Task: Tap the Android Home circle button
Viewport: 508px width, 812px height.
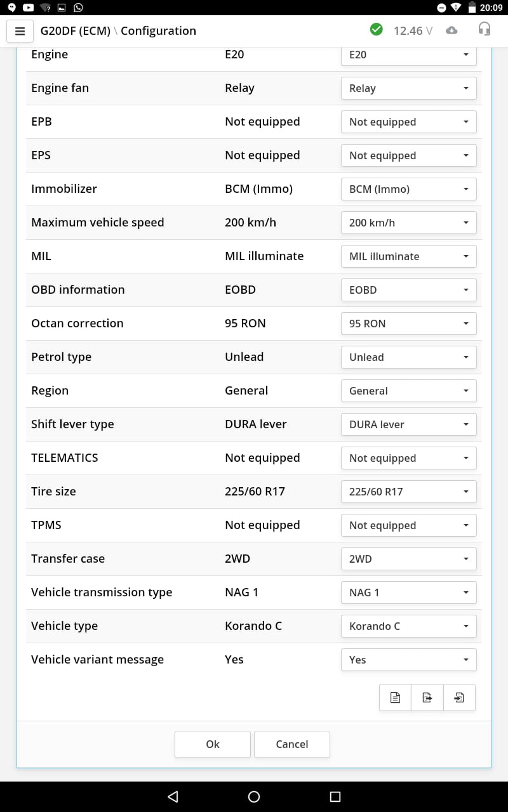Action: pyautogui.click(x=253, y=796)
